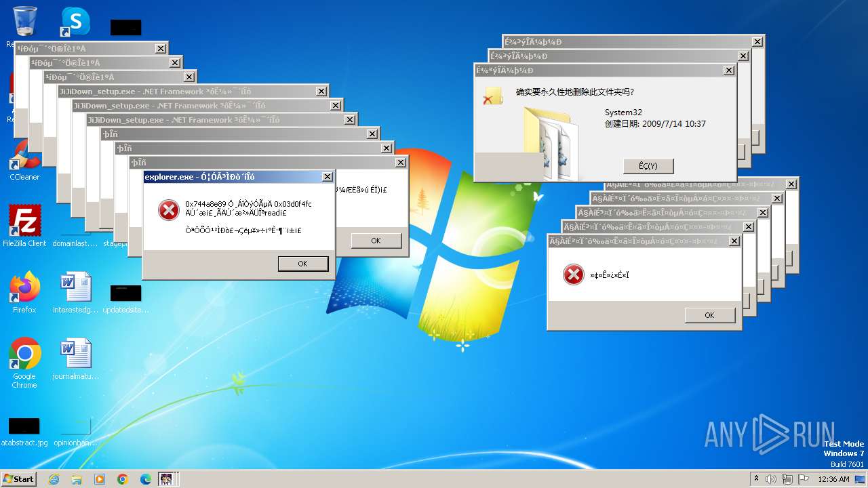The height and width of the screenshot is (488, 868).
Task: Open Windows Media Player from the taskbar
Action: 100,479
